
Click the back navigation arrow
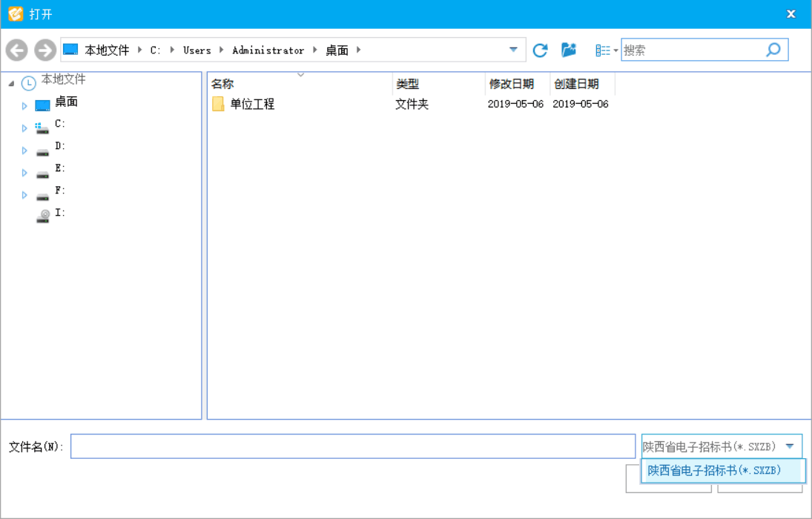point(16,50)
